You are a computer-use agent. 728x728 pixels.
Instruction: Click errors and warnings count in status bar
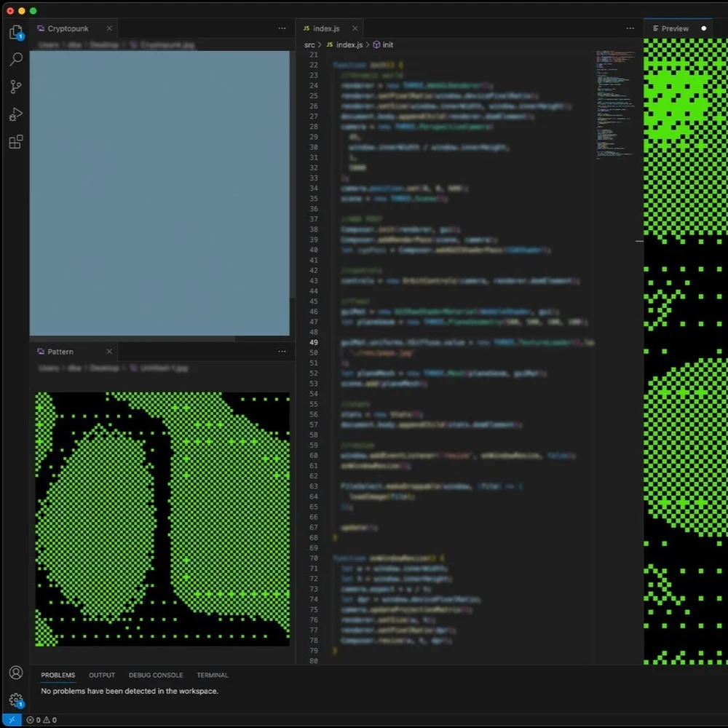tap(41, 720)
